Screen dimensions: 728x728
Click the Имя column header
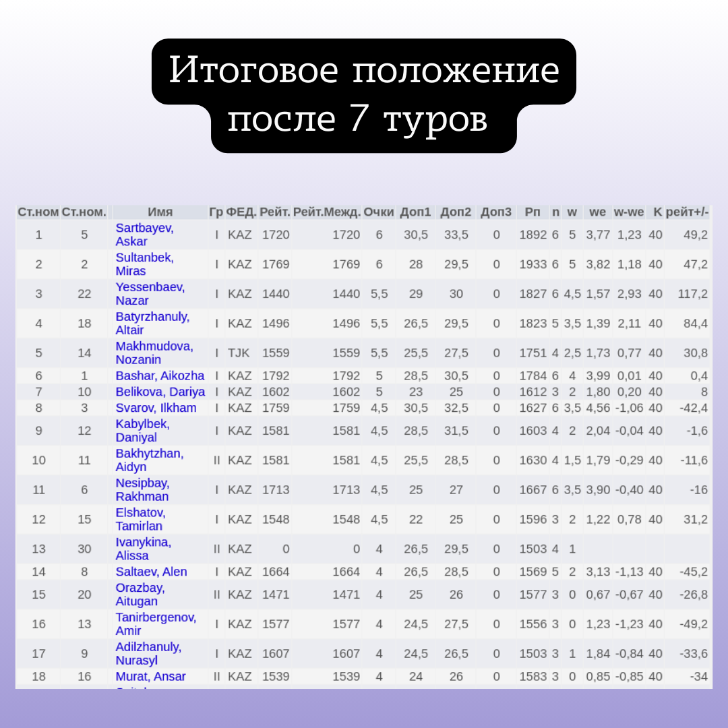click(160, 212)
